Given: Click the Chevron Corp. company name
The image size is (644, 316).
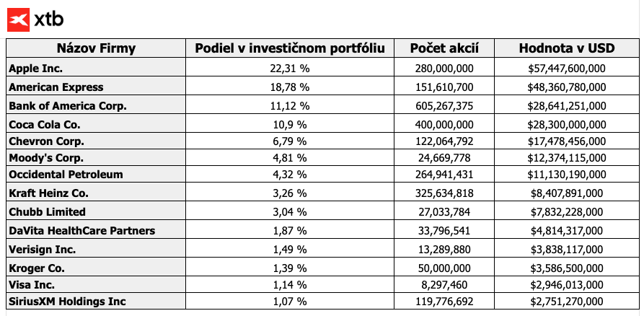Looking at the screenshot, I should (47, 141).
